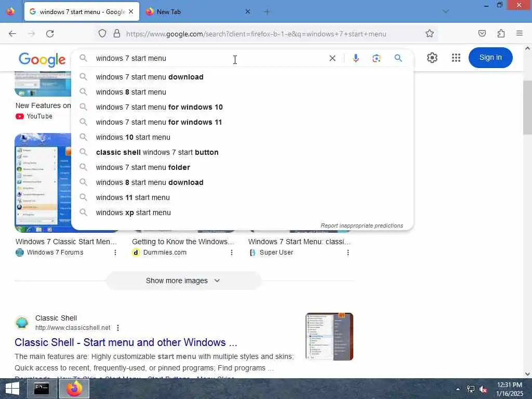Viewport: 532px width, 399px height.
Task: Open the list all tabs dropdown
Action: tap(445, 11)
